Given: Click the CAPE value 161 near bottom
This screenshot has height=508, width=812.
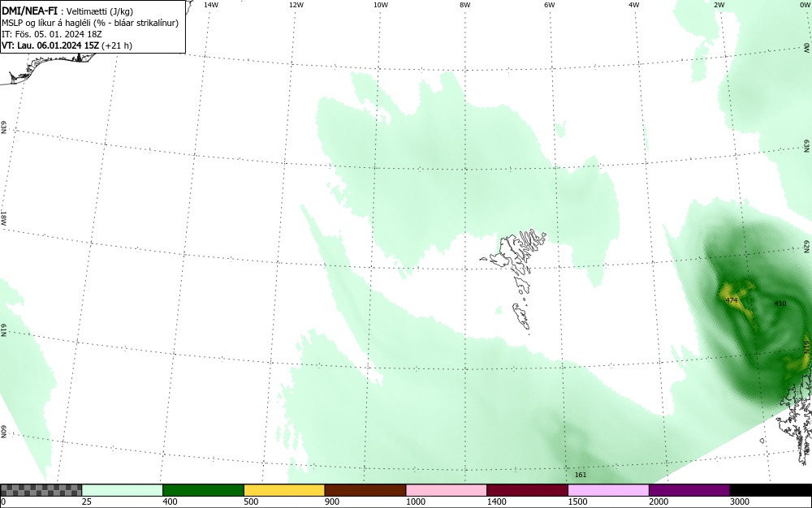Looking at the screenshot, I should tap(581, 475).
